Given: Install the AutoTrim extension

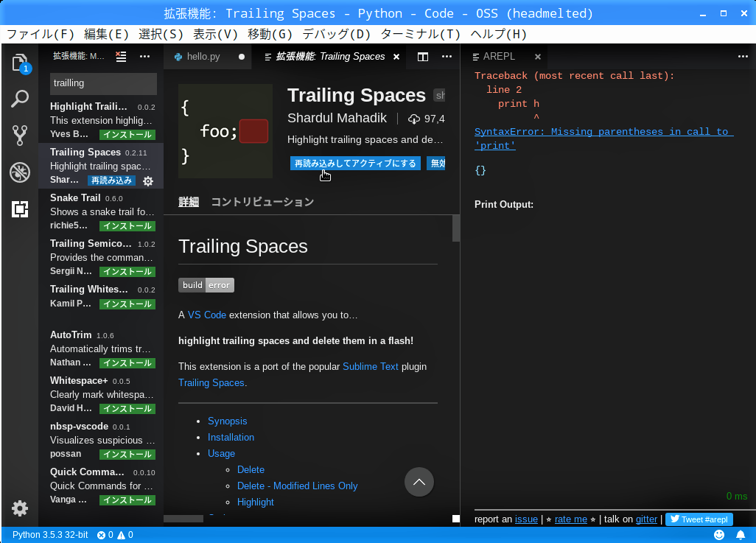Looking at the screenshot, I should click(127, 362).
